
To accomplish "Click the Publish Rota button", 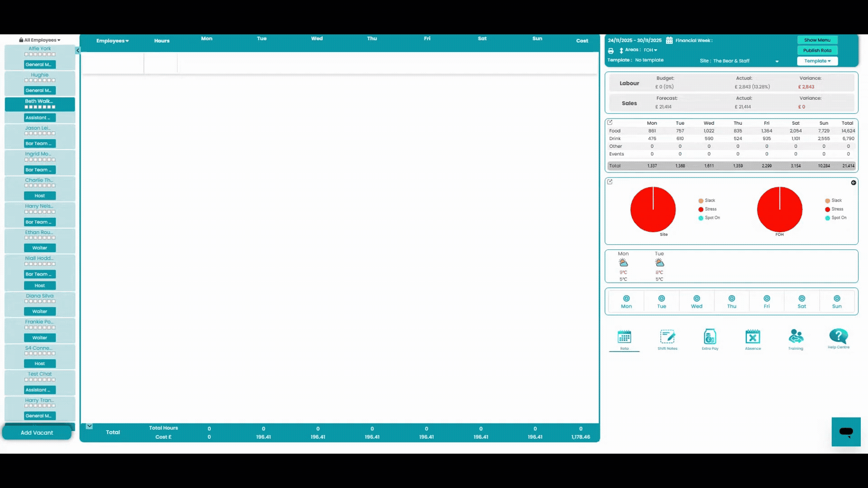I will point(817,51).
